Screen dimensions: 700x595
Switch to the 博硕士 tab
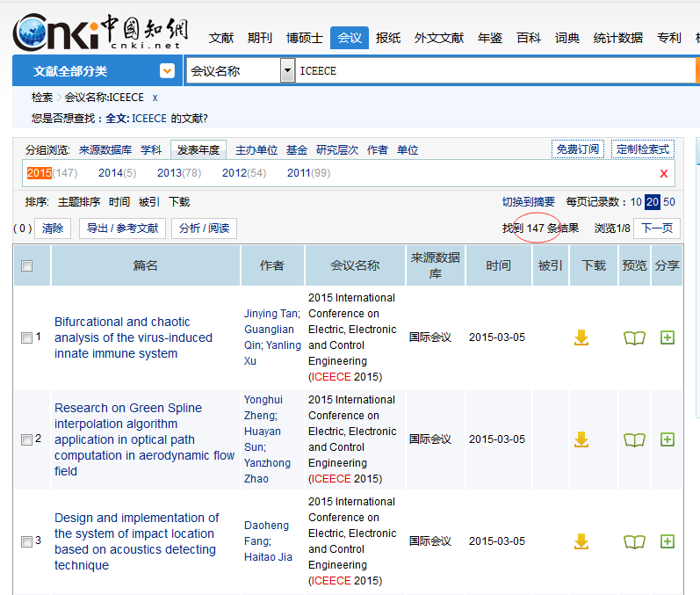[305, 38]
